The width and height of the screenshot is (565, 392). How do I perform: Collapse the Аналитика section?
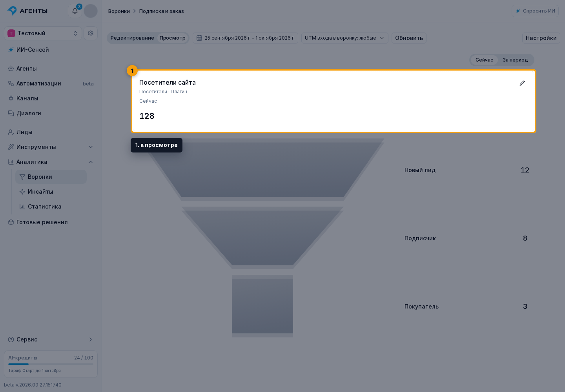[51, 162]
